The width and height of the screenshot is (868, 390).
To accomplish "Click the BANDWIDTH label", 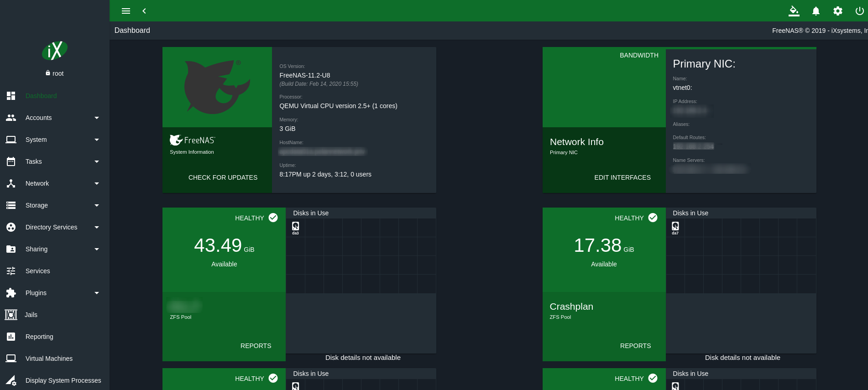I will tap(639, 55).
